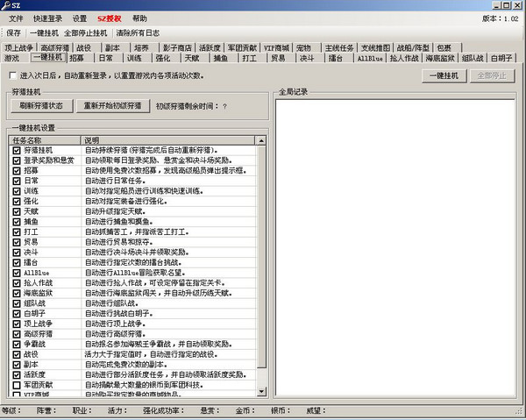Open the 文件 menu
The width and height of the screenshot is (526, 420).
[16, 18]
